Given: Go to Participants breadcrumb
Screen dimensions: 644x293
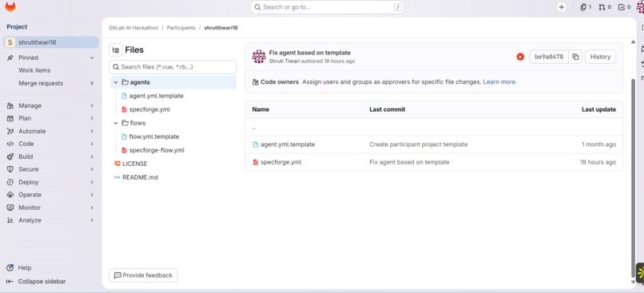Looking at the screenshot, I should (x=181, y=28).
